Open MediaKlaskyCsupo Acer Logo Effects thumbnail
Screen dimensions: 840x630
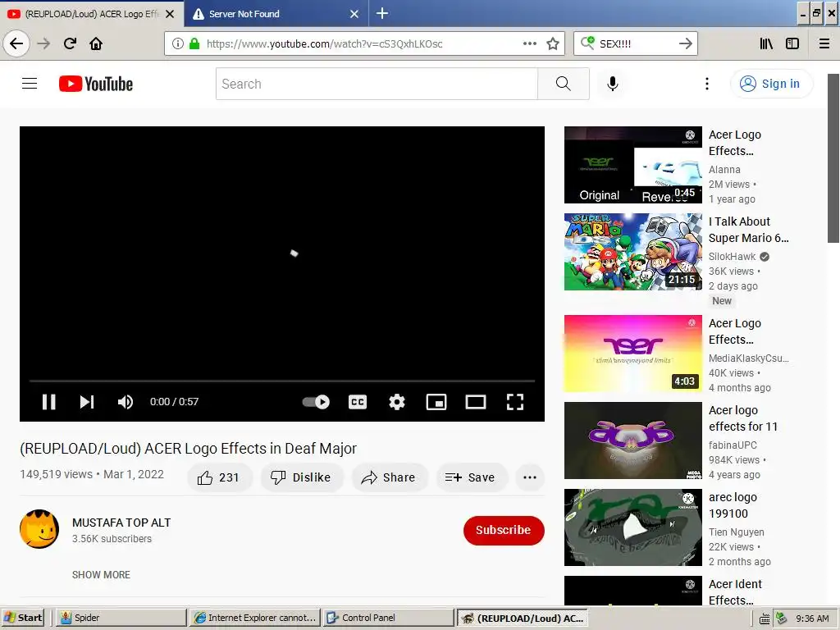tap(633, 354)
